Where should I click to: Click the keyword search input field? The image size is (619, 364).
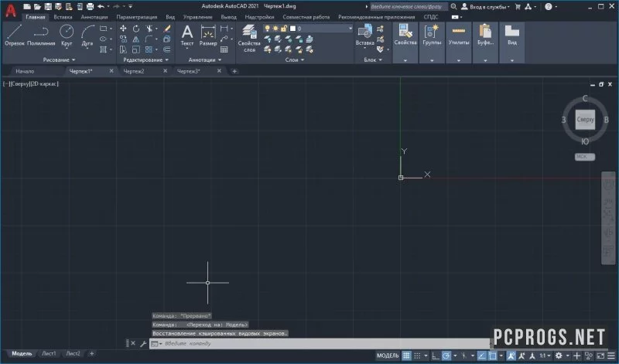(x=409, y=6)
